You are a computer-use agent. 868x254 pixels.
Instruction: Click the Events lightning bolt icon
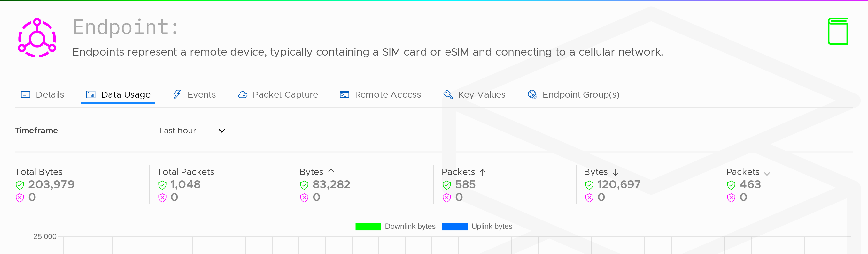tap(176, 94)
